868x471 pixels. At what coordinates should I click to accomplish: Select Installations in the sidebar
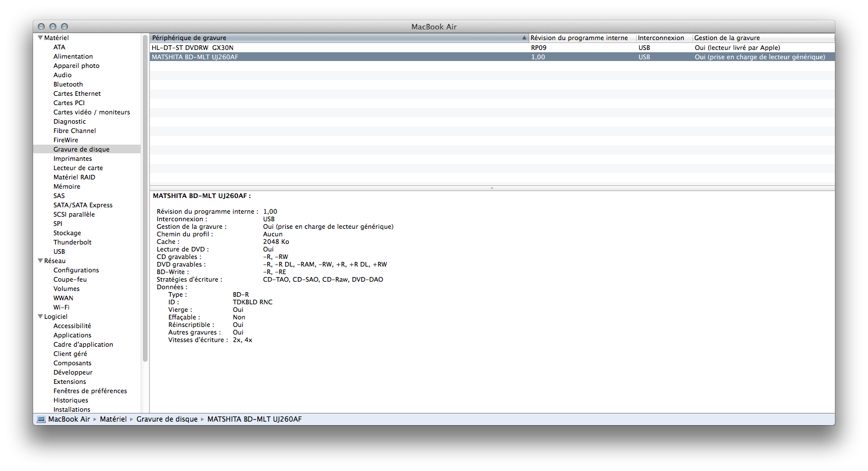pos(72,409)
